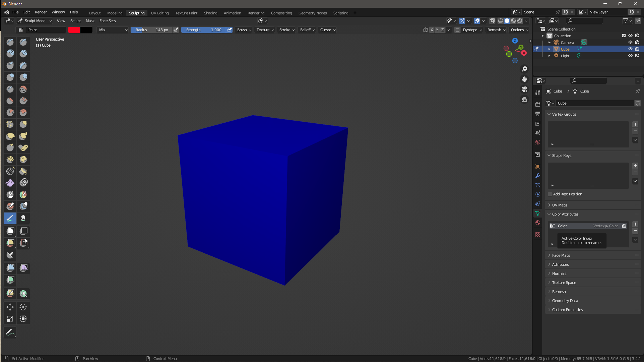Select the Move transform tool
Viewport: 644px width, 362px height.
click(10, 307)
